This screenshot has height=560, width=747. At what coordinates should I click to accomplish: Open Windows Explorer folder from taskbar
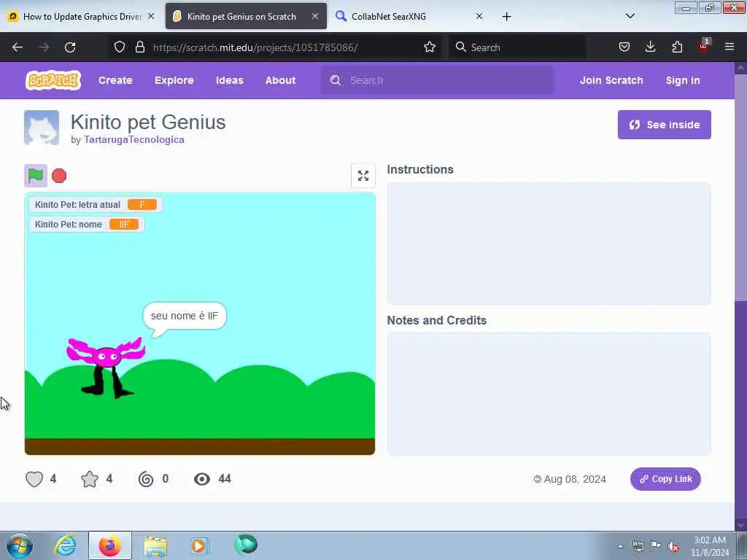point(155,546)
